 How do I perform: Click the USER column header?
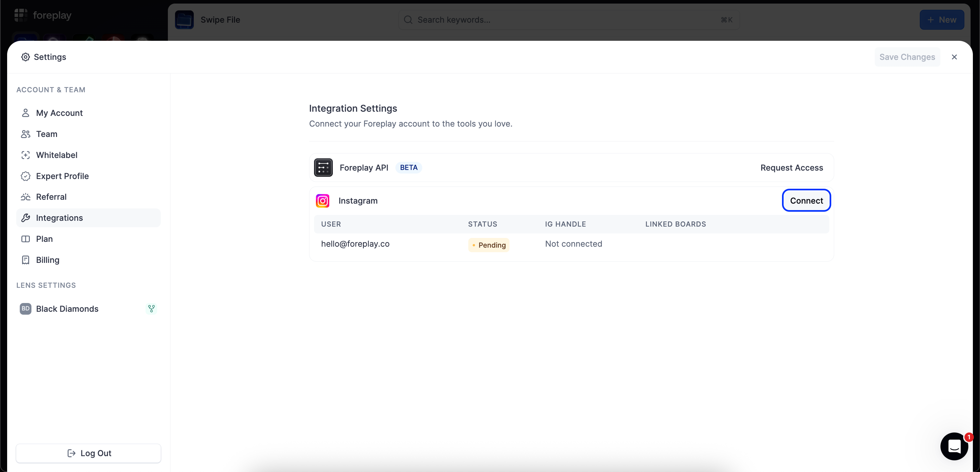point(331,224)
